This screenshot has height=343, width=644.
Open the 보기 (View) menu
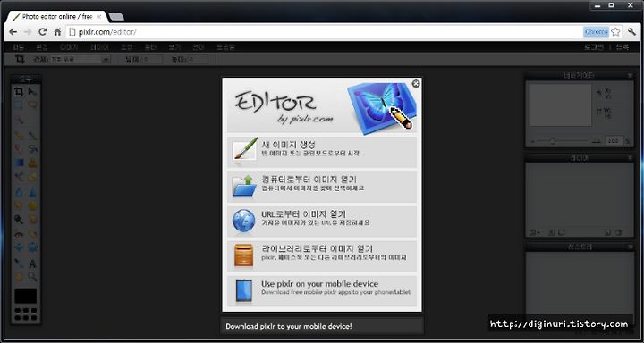[x=174, y=47]
